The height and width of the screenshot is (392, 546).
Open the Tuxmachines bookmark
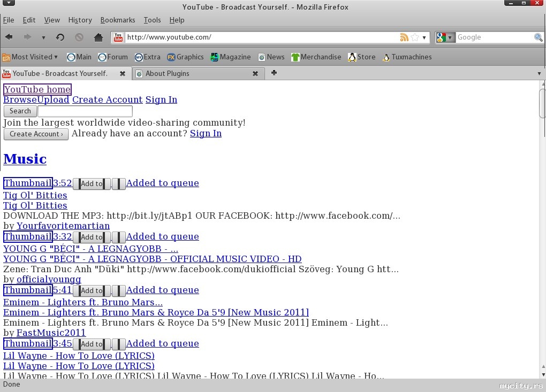click(407, 57)
